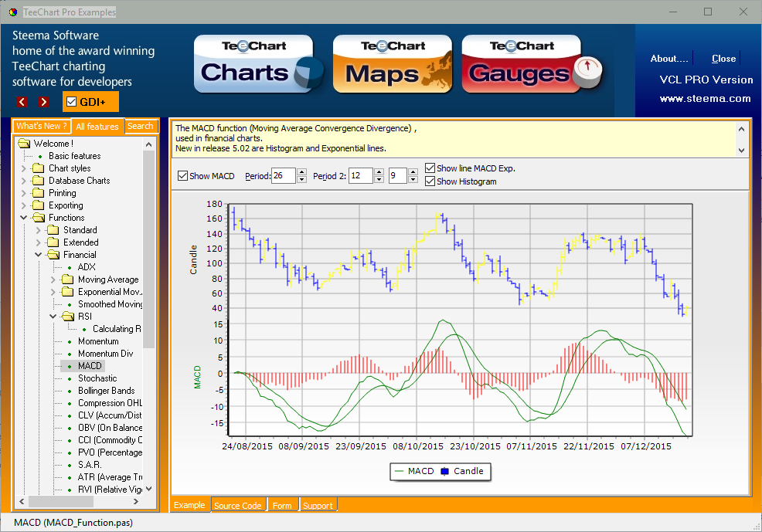Click the Period 2 field showing 12
Image resolution: width=762 pixels, height=532 pixels.
pos(361,176)
